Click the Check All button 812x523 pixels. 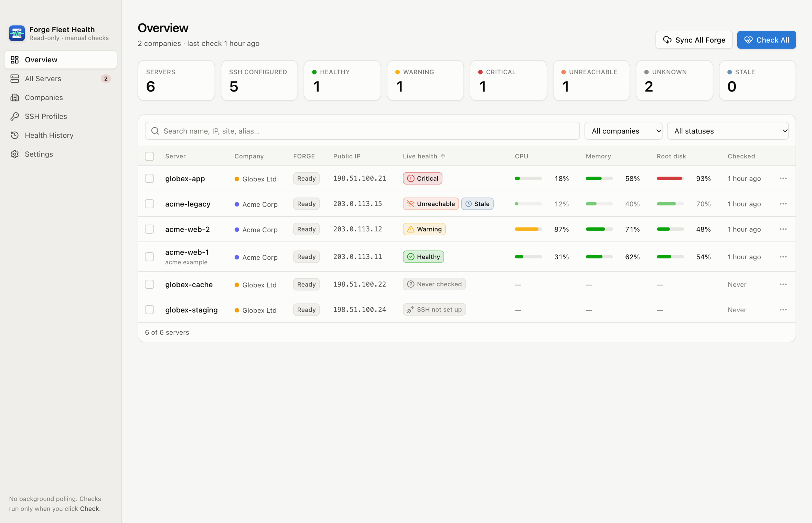pyautogui.click(x=766, y=40)
